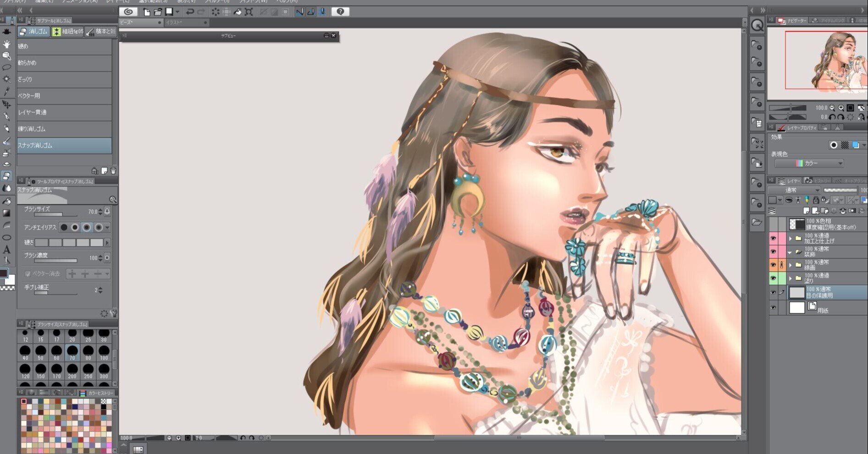This screenshot has height=454, width=868.
Task: Choose the ざっくり eraser sub tool
Action: tap(64, 79)
